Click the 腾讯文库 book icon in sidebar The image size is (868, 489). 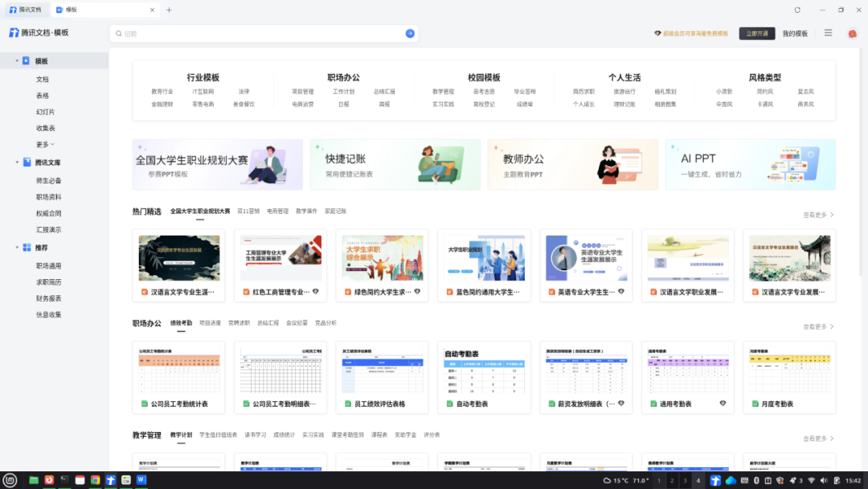[27, 162]
